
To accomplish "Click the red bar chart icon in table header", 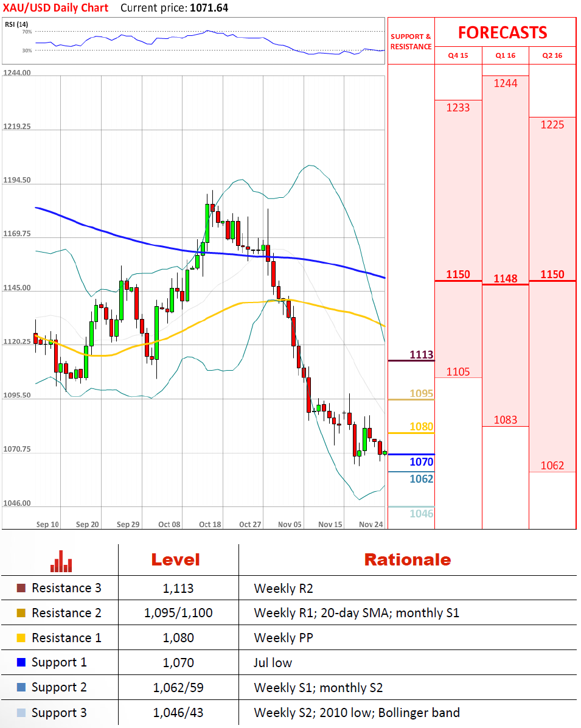I will pyautogui.click(x=61, y=561).
